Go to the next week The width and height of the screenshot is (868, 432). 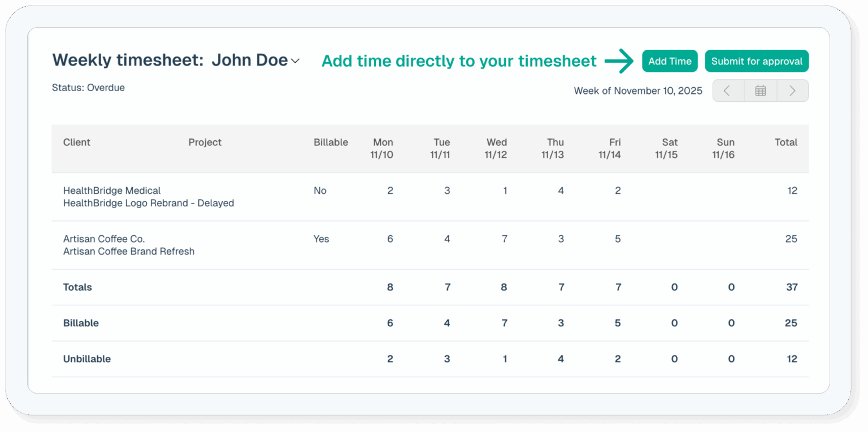pos(793,90)
